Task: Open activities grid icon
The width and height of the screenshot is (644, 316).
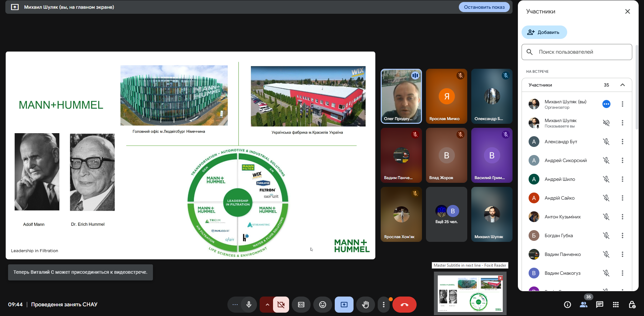Action: pyautogui.click(x=616, y=305)
